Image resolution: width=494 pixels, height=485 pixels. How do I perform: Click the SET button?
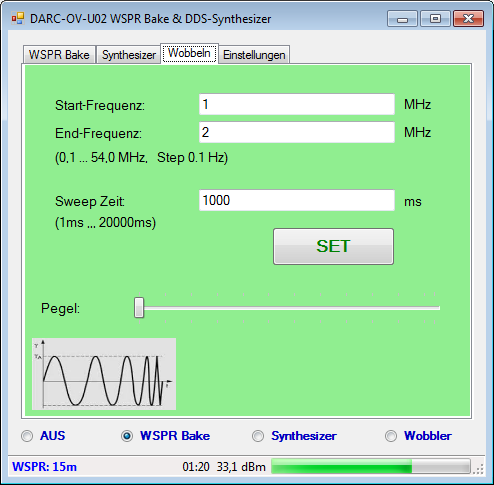pos(333,246)
